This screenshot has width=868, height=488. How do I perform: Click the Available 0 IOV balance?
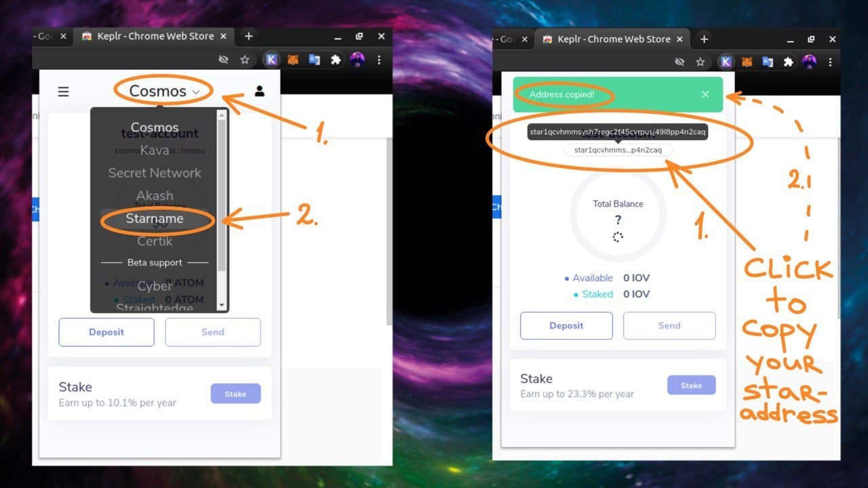click(607, 278)
